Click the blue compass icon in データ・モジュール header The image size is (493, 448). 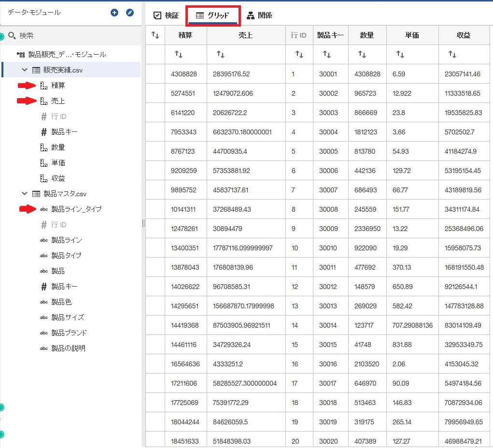tap(130, 13)
